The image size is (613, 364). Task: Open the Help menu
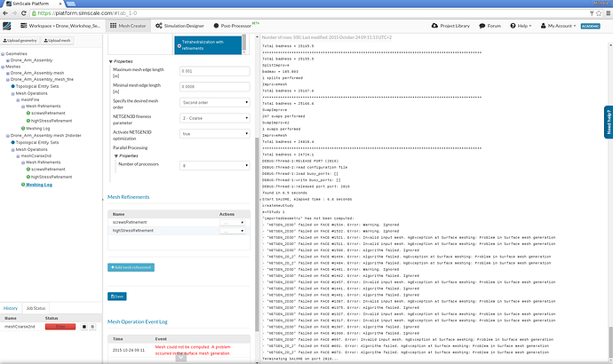pyautogui.click(x=521, y=26)
